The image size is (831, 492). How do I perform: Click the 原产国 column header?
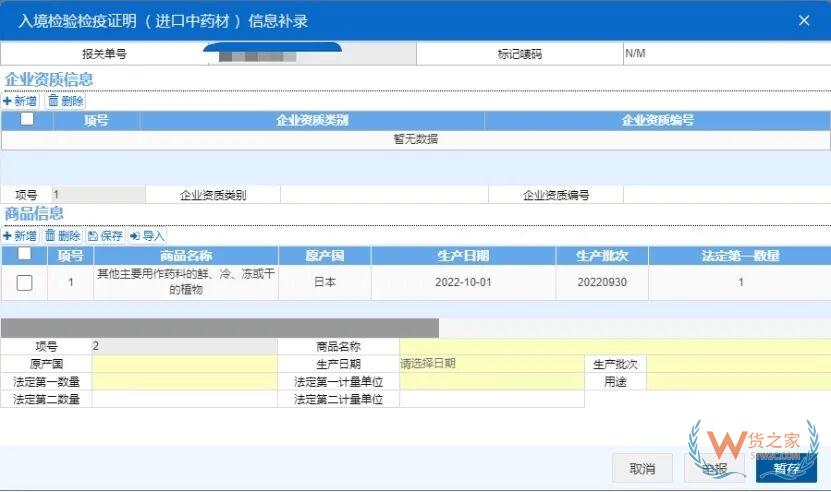tap(325, 256)
